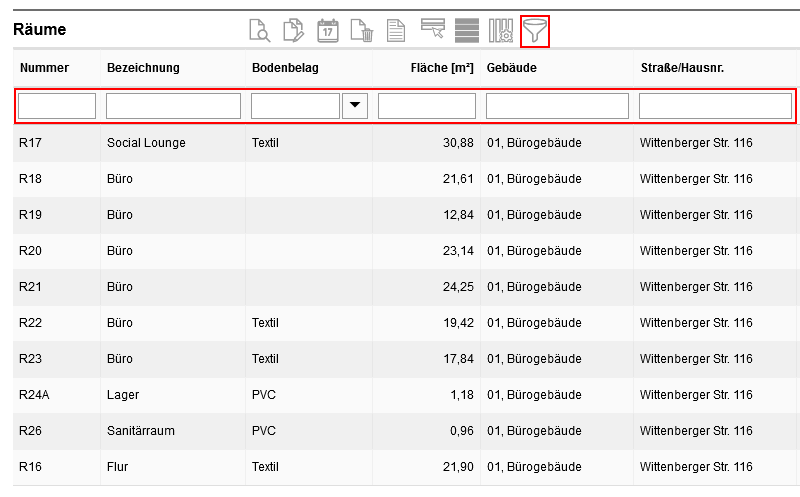This screenshot has height=497, width=800.
Task: Focus the Bezeichnung filter text box
Action: pos(173,106)
